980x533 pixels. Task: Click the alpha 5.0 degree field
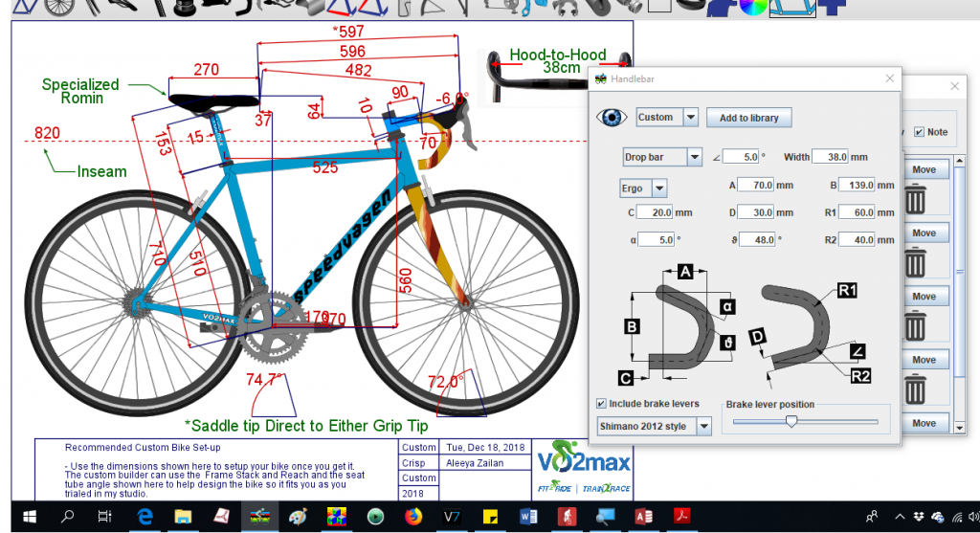coord(657,239)
